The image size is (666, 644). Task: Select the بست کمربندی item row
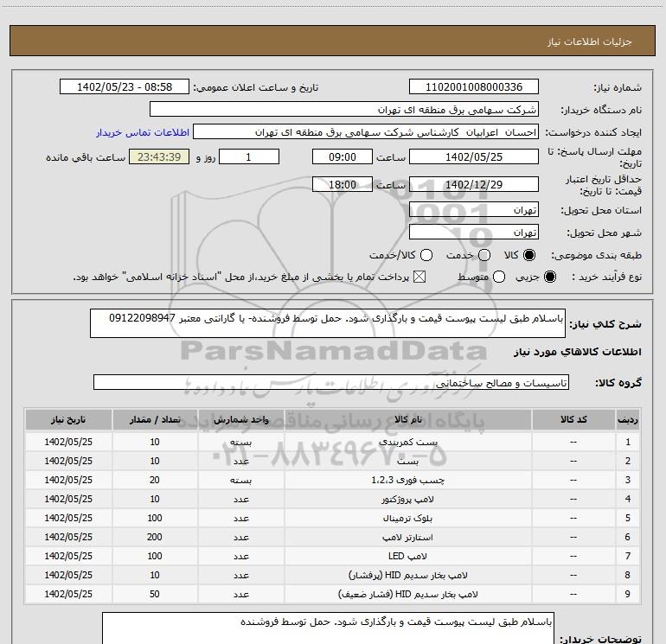332,442
